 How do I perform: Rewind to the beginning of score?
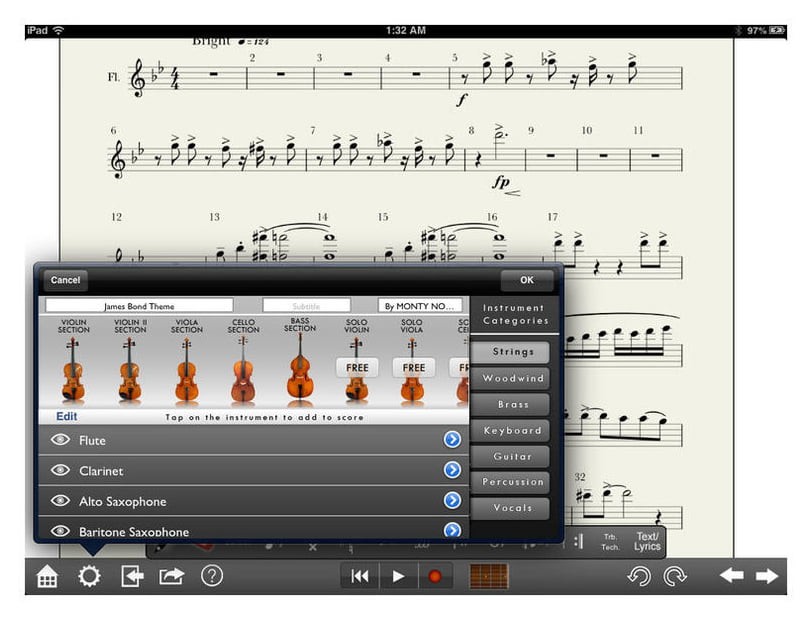click(x=360, y=576)
